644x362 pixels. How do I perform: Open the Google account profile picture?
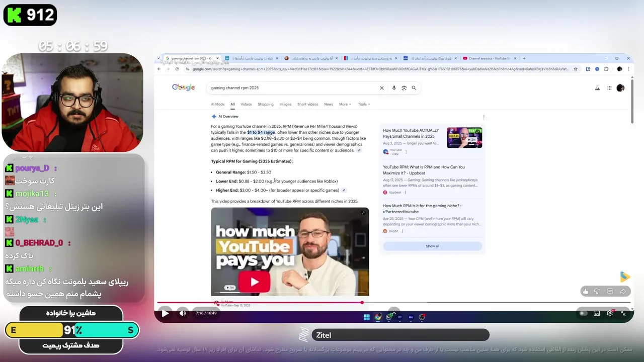pos(620,88)
